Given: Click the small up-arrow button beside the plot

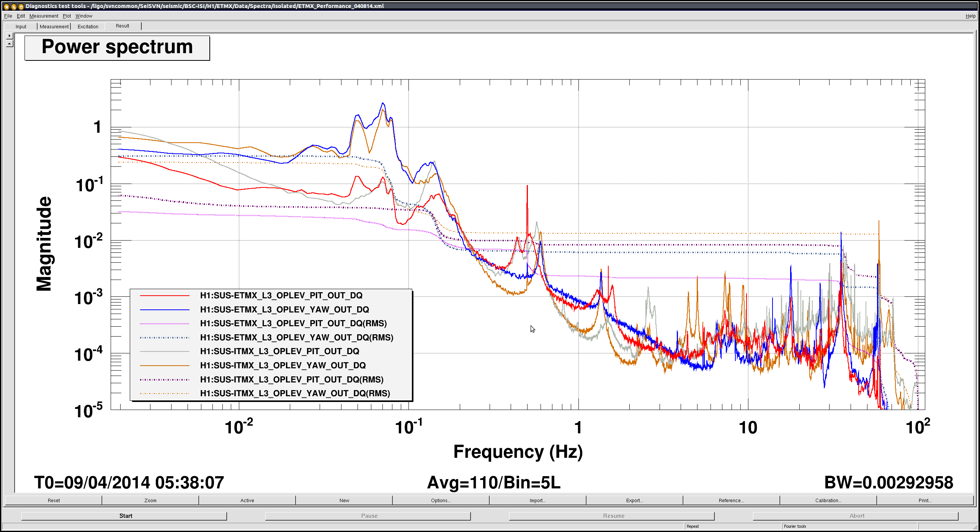Looking at the screenshot, I should coord(10,44).
